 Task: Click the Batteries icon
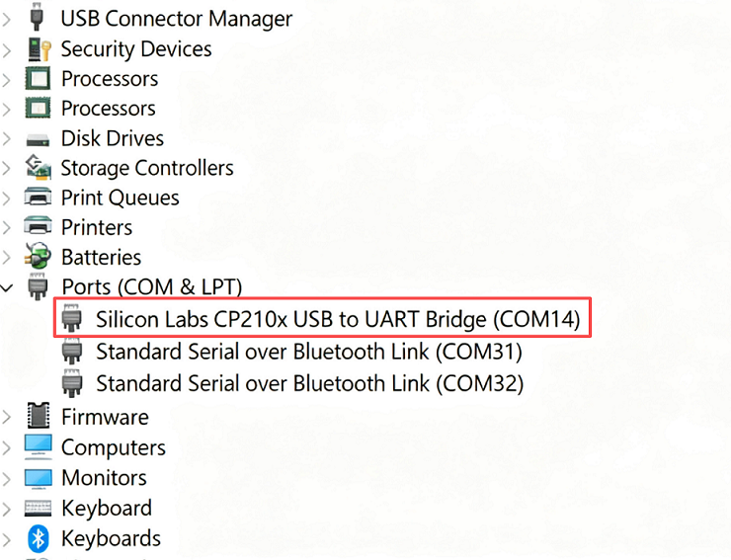(x=38, y=257)
